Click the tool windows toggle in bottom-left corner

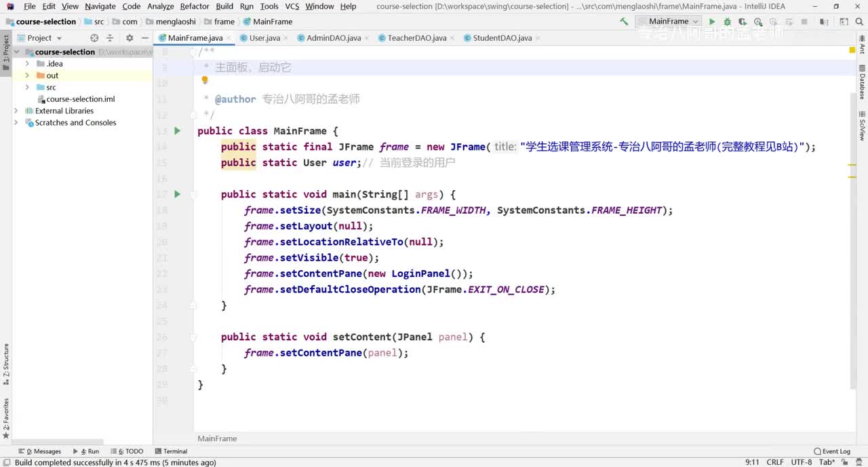[5, 462]
